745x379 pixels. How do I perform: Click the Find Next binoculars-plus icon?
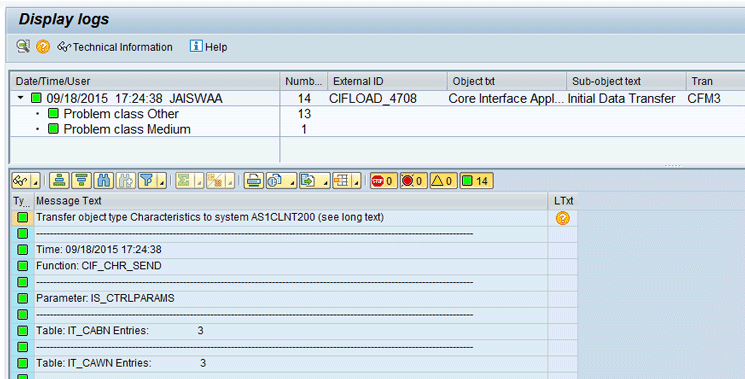click(x=126, y=181)
